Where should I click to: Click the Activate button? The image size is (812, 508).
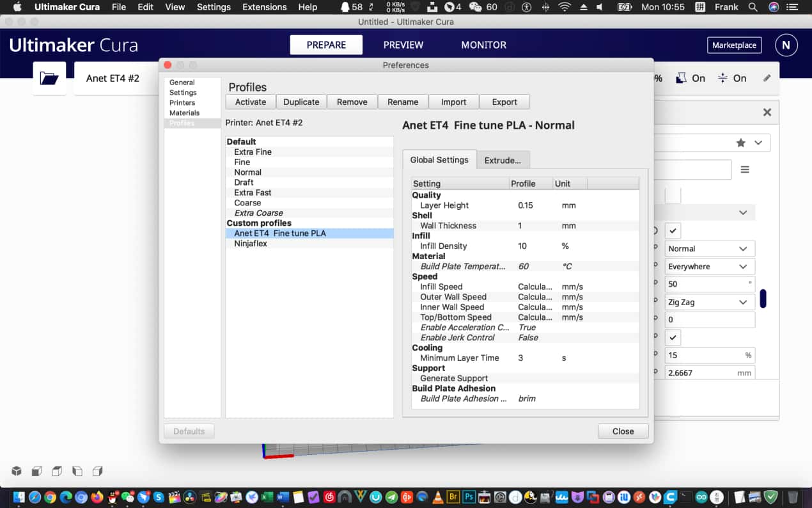[x=251, y=102]
